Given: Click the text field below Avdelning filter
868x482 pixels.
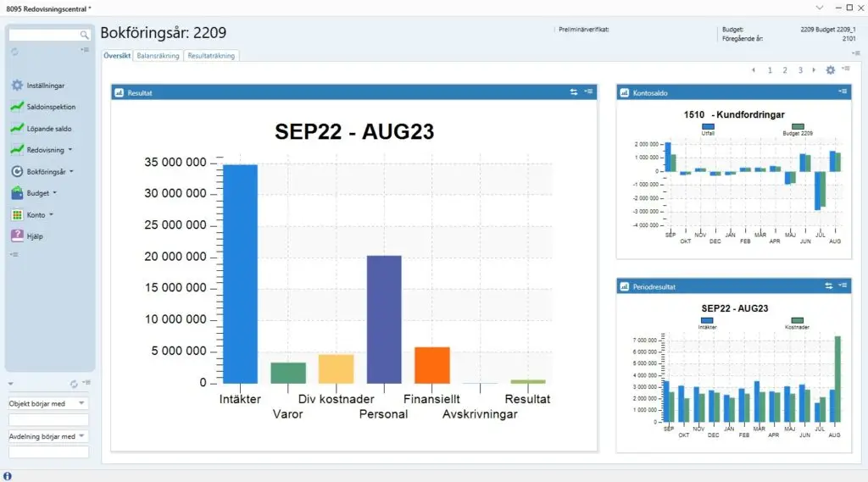Looking at the screenshot, I should coord(48,452).
